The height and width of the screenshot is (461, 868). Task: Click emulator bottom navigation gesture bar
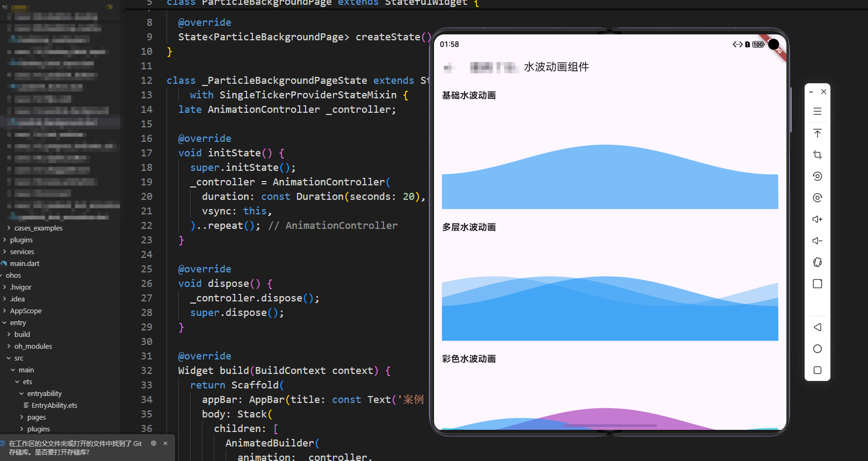pyautogui.click(x=610, y=426)
